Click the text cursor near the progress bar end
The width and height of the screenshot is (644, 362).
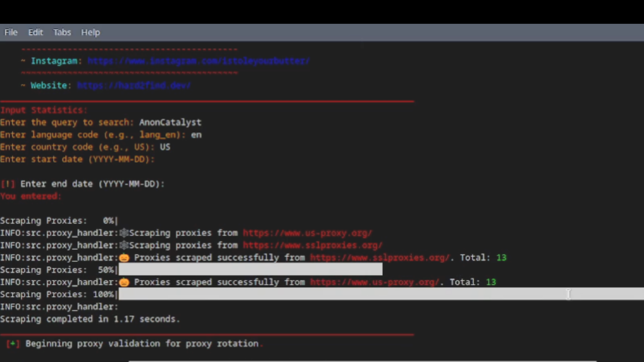click(x=569, y=294)
